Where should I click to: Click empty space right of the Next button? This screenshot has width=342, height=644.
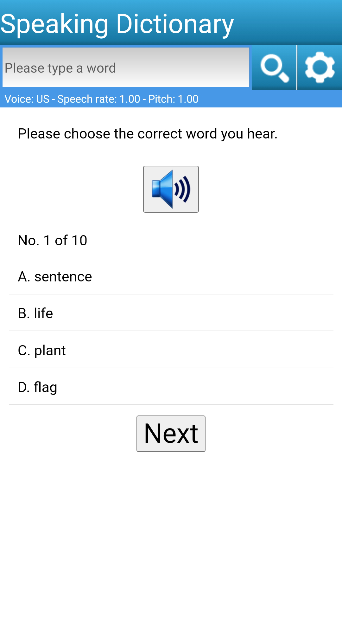tap(272, 434)
